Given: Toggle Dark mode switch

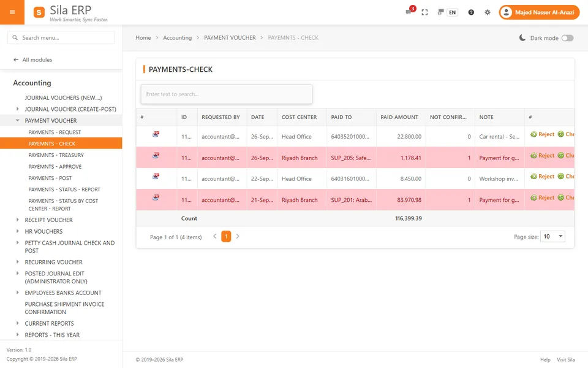Looking at the screenshot, I should (567, 38).
